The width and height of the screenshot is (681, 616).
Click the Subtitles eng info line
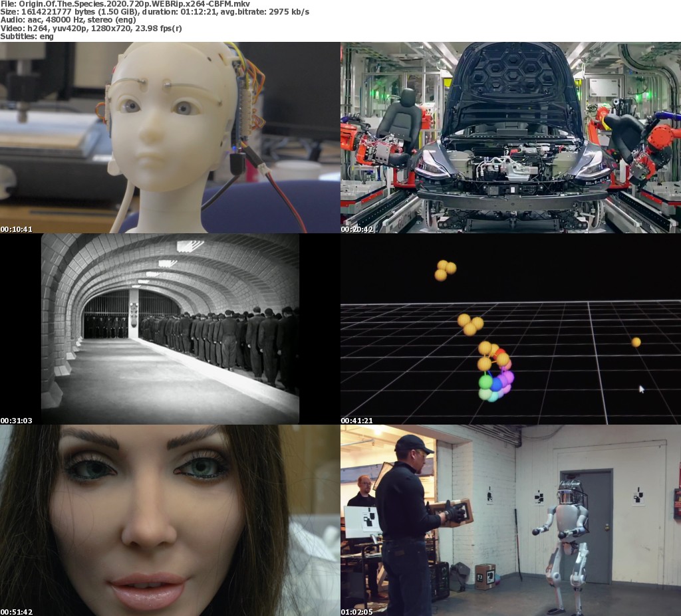[27, 36]
